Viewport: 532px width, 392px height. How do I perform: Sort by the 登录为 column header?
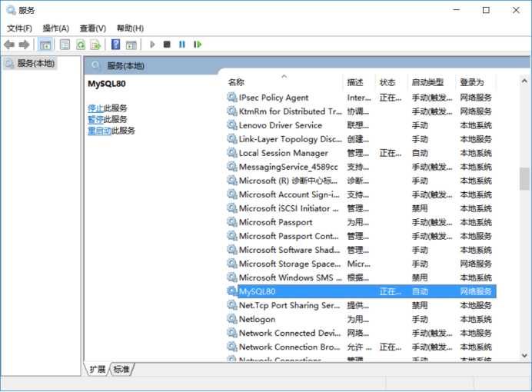(x=476, y=82)
